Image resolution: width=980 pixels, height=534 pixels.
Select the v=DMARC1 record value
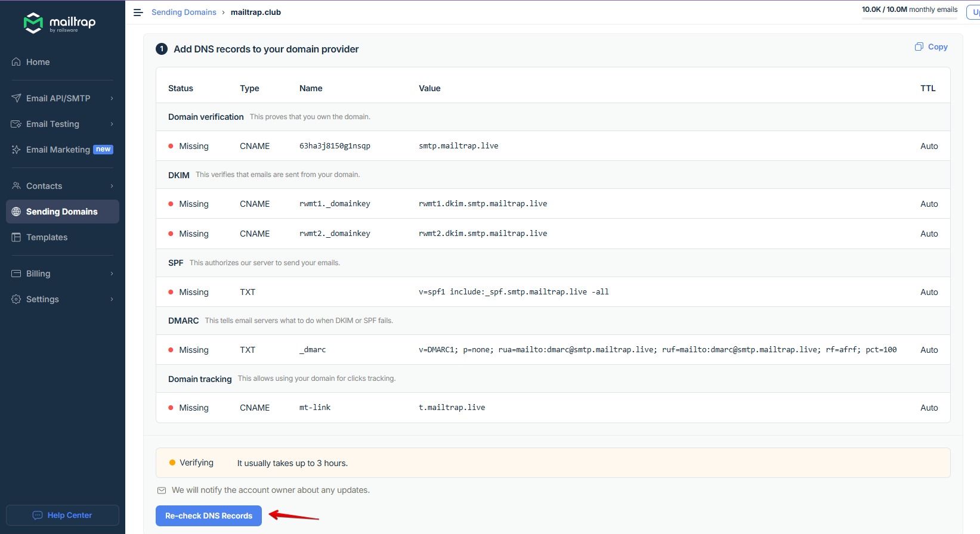(x=657, y=350)
